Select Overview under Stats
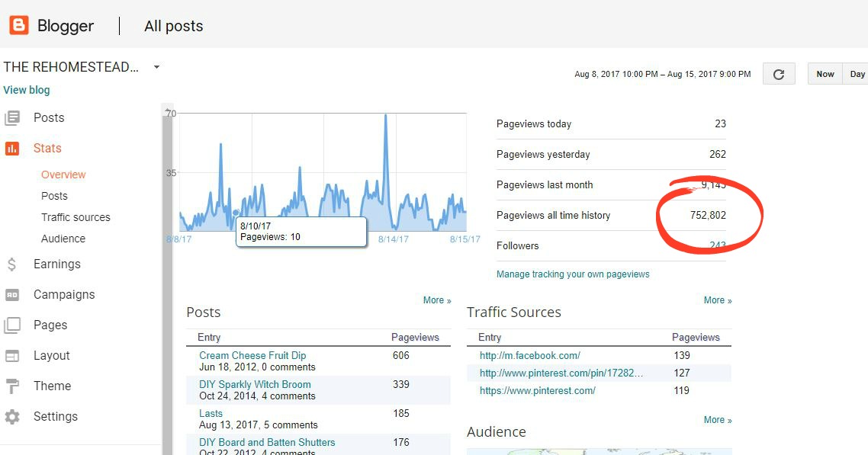This screenshot has width=868, height=455. [x=63, y=175]
